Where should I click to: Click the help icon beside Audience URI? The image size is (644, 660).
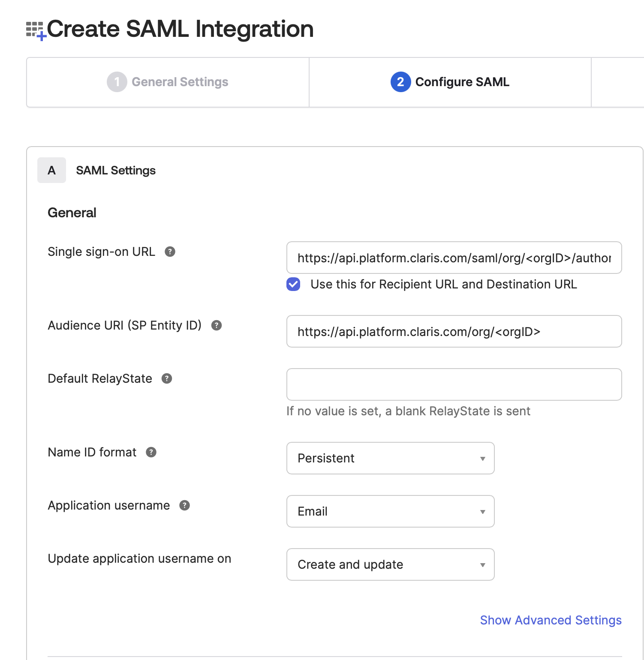pos(217,326)
